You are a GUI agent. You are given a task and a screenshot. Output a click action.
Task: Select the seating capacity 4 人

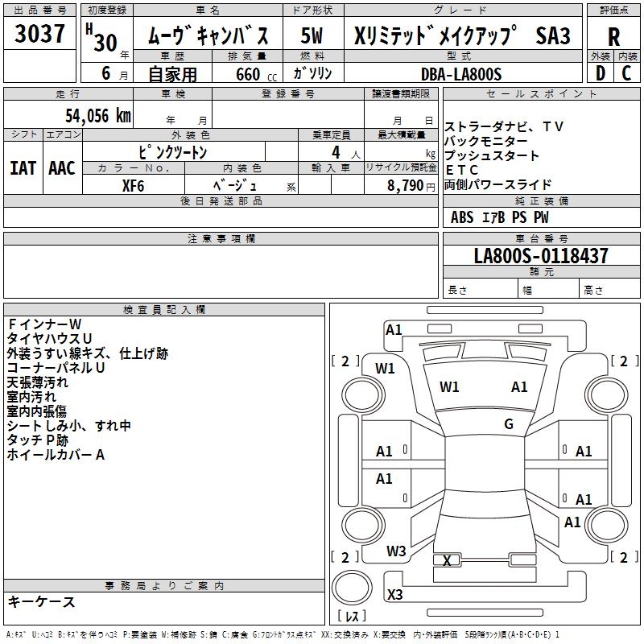[x=345, y=153]
